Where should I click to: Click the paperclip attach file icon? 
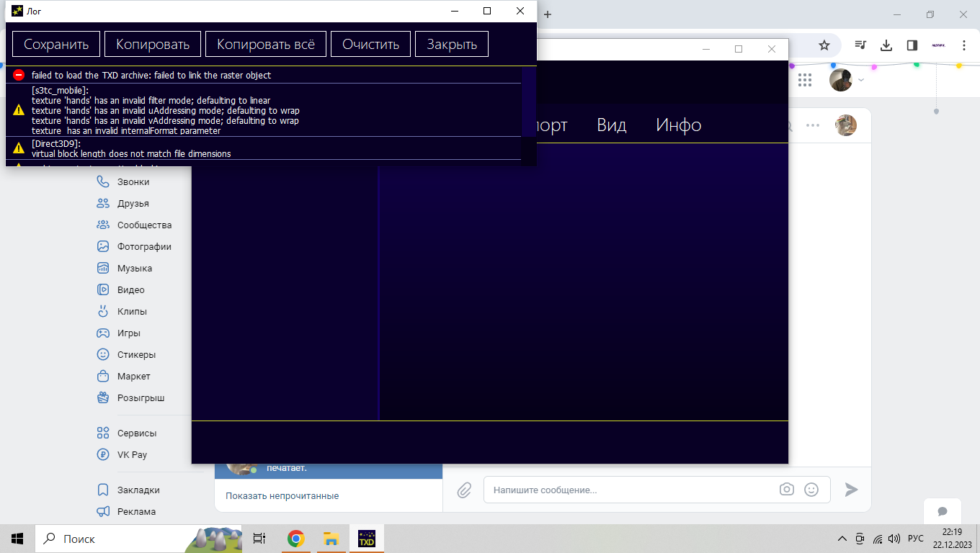[464, 490]
